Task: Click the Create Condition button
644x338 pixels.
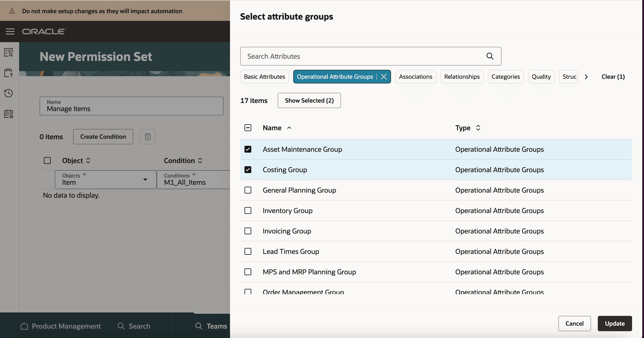Action: pos(103,137)
